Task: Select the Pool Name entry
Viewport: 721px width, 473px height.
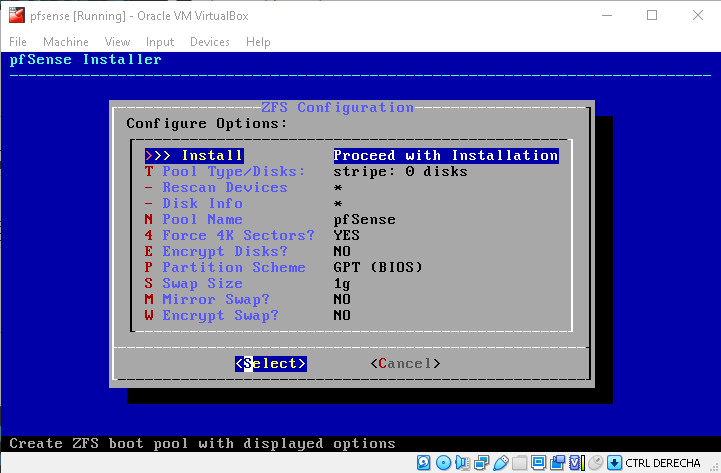Action: [x=203, y=219]
